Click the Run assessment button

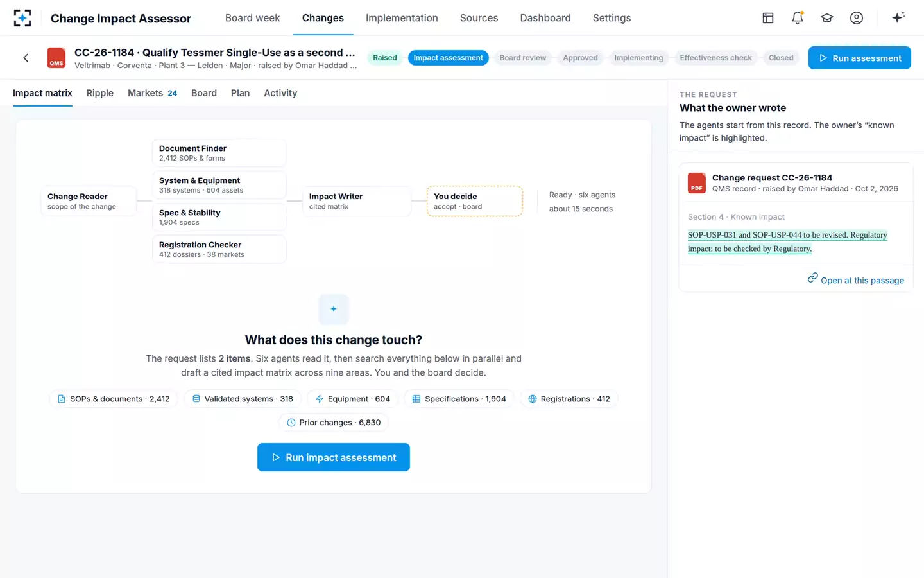pyautogui.click(x=860, y=58)
